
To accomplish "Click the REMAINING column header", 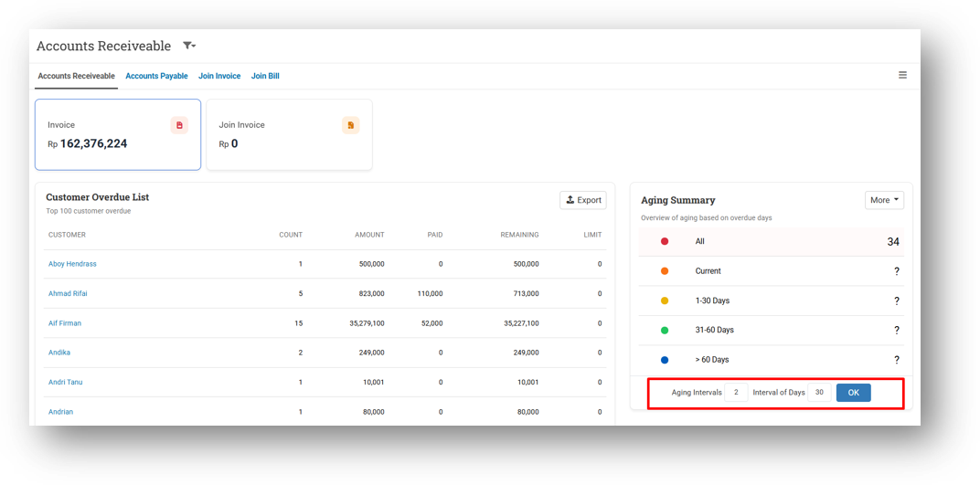I will pos(519,236).
